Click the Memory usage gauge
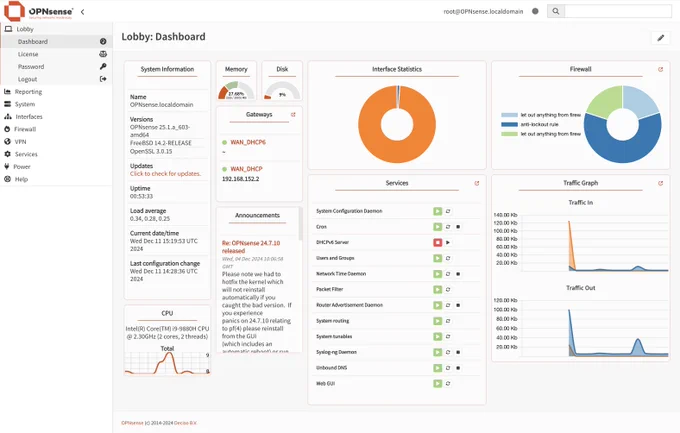The width and height of the screenshot is (680, 433). pos(236,90)
